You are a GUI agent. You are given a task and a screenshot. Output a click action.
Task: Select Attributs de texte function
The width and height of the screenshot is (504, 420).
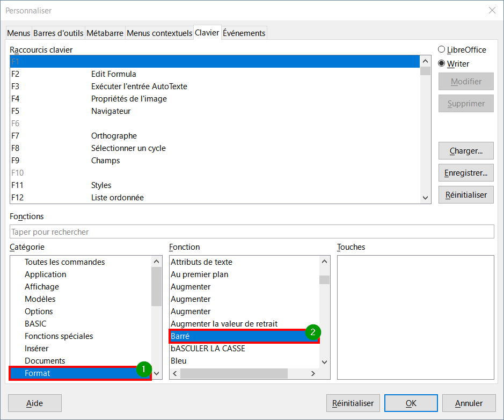(x=244, y=262)
